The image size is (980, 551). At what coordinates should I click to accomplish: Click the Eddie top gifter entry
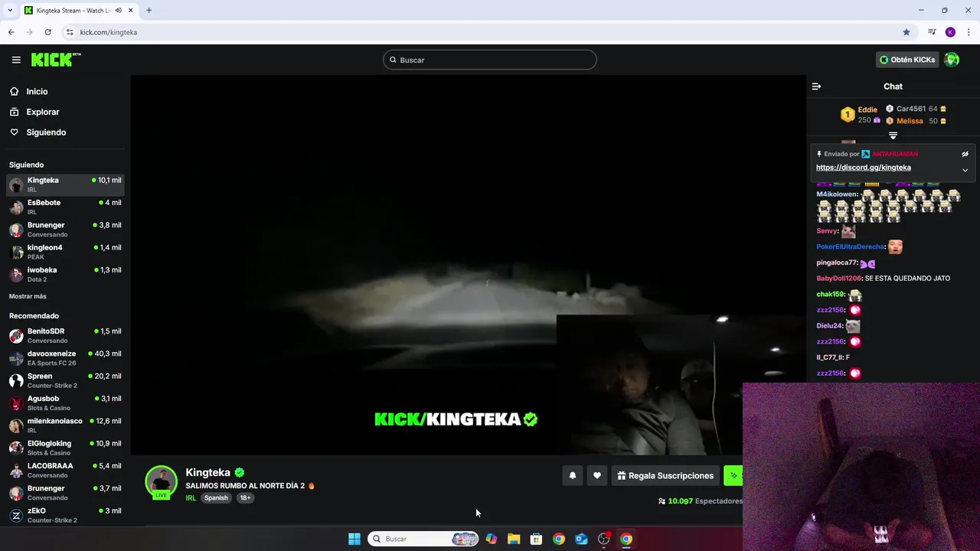(861, 115)
